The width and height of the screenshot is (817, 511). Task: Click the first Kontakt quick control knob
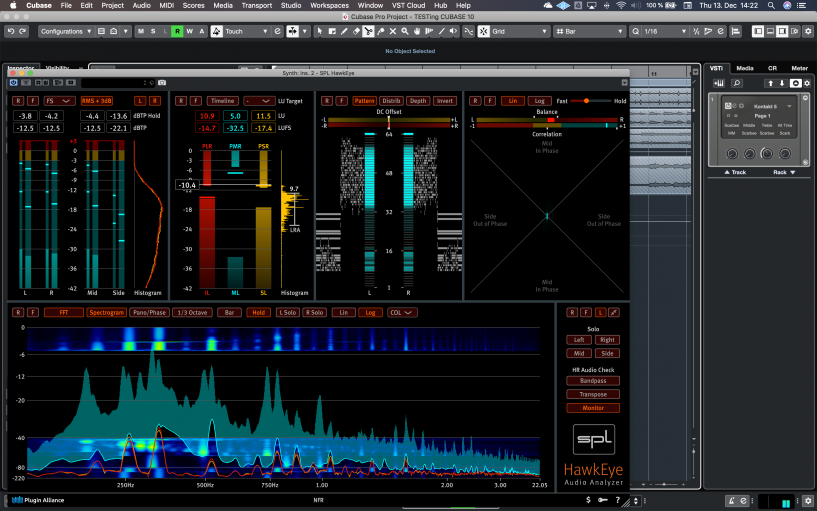[x=732, y=153]
